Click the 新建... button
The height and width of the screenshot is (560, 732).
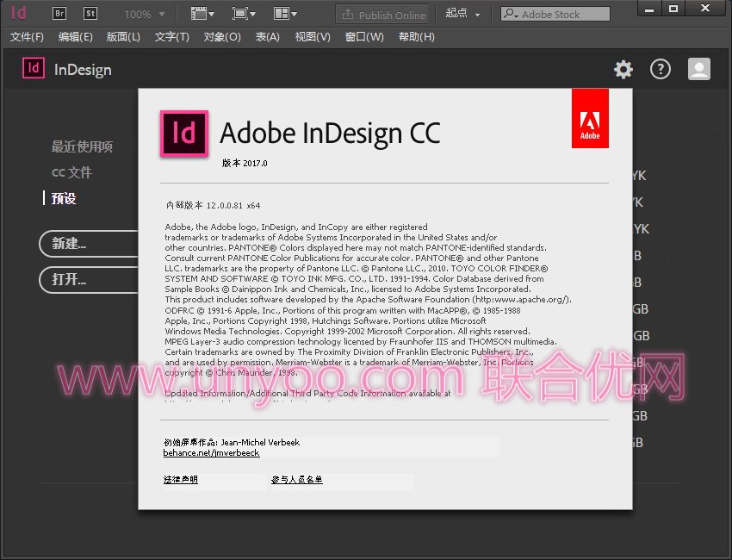point(89,243)
